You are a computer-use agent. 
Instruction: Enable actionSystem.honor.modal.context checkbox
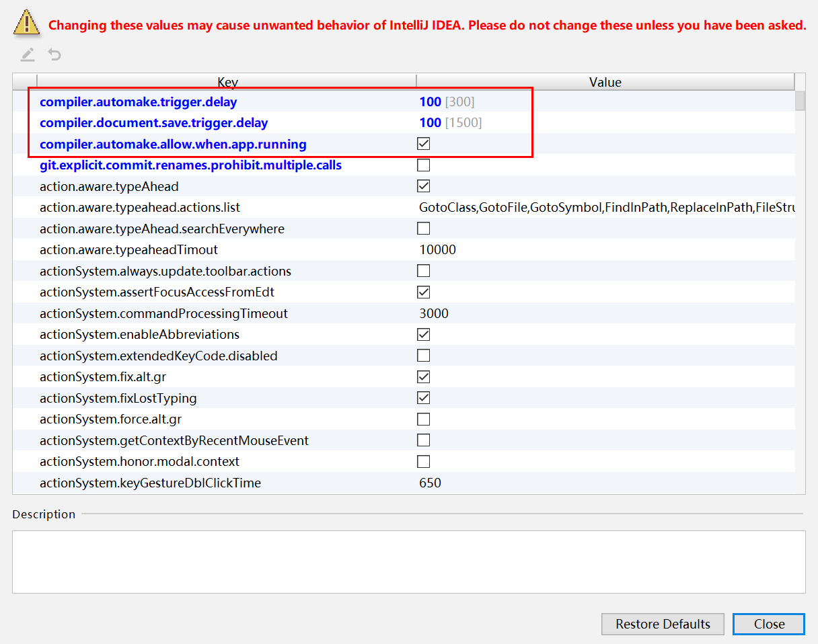click(x=423, y=462)
